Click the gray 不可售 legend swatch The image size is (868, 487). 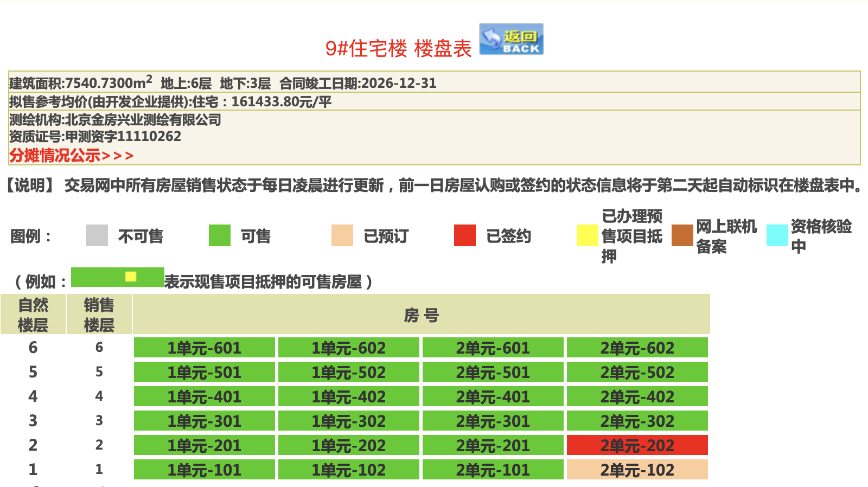click(97, 235)
